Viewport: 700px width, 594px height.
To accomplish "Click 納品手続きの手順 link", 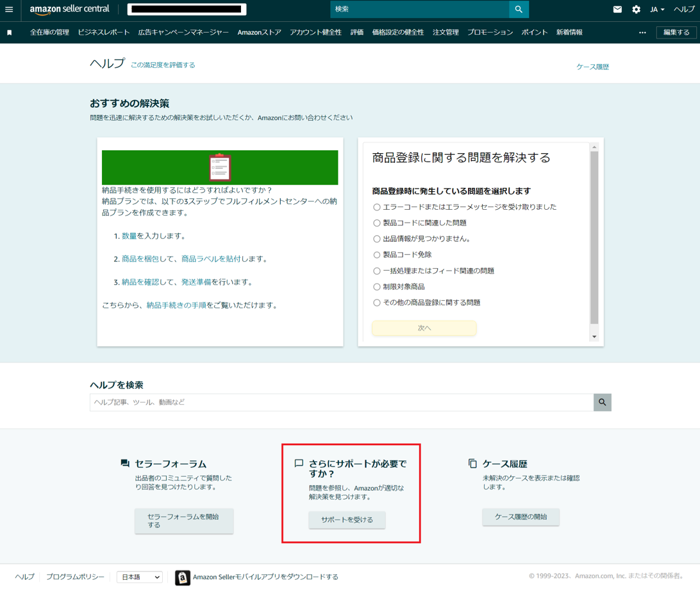I will [176, 305].
